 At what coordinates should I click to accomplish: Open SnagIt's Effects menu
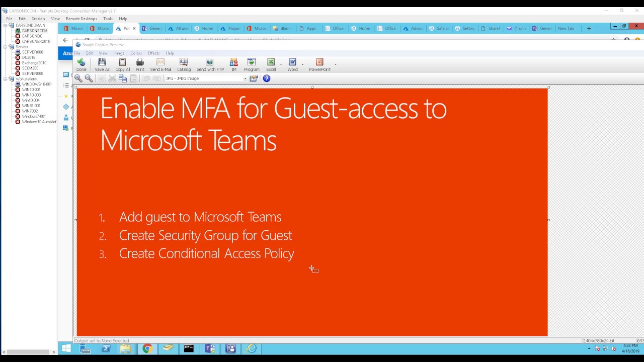153,53
